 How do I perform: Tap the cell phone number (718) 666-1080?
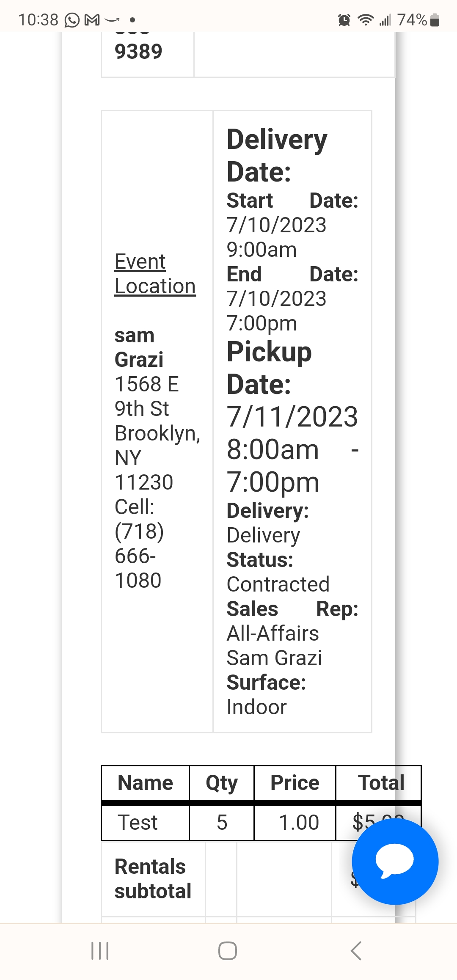[139, 556]
